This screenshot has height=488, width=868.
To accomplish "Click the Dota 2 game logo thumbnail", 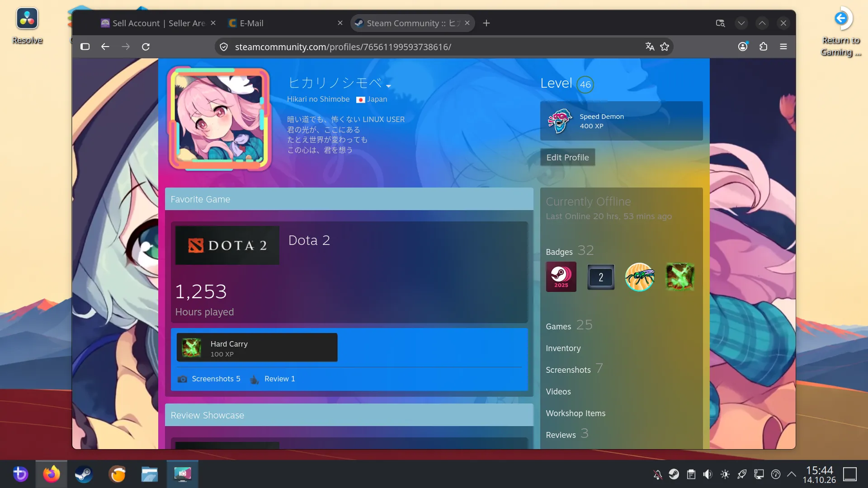I will (x=227, y=245).
